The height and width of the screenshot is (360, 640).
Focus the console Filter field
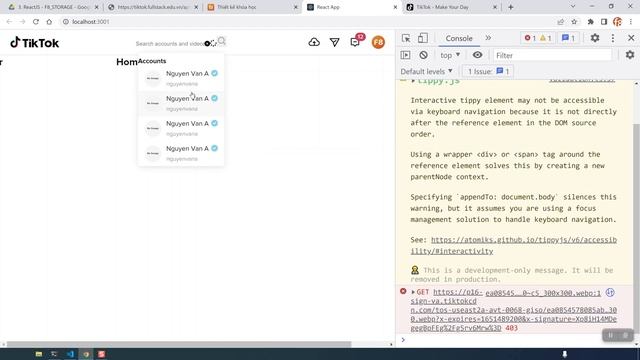coord(553,55)
